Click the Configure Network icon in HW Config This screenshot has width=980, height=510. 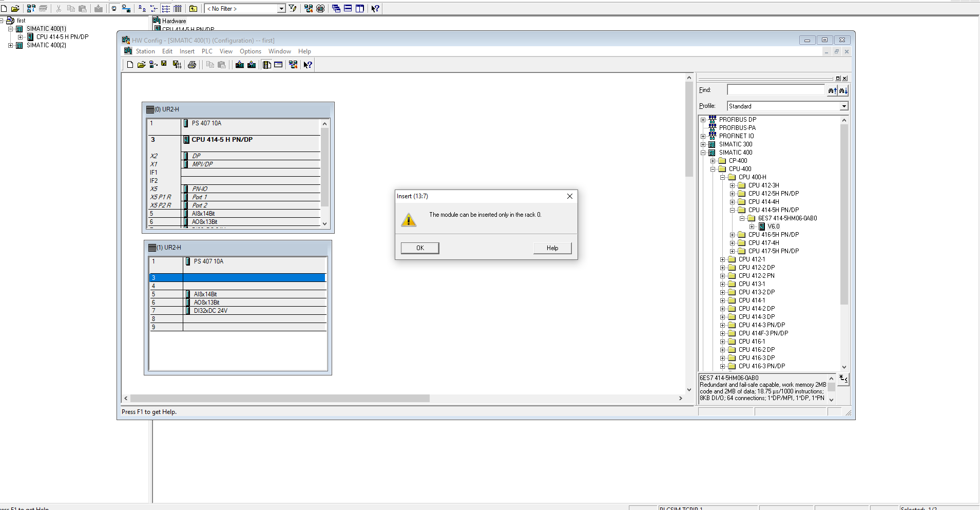pyautogui.click(x=293, y=65)
